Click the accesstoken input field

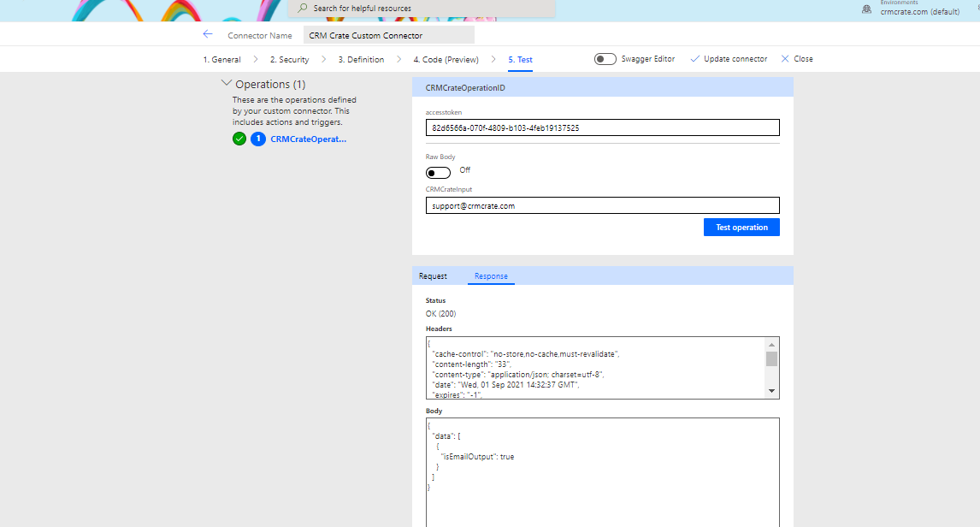[x=602, y=127]
